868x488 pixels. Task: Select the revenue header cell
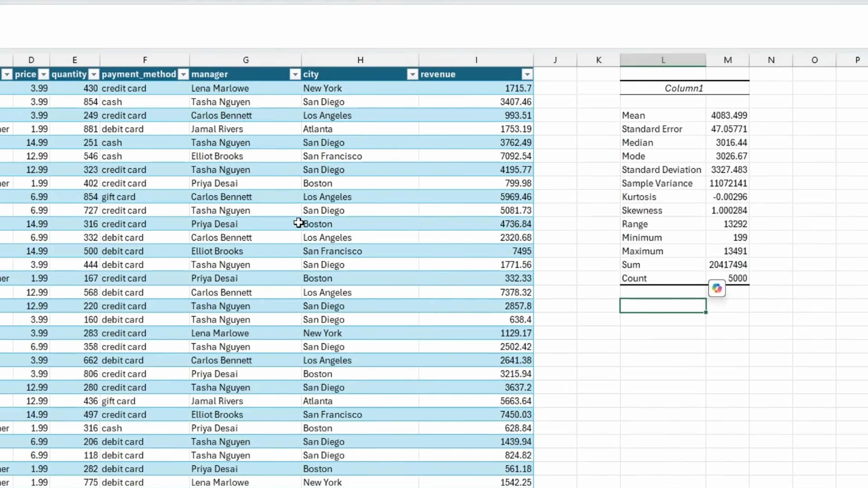point(476,74)
